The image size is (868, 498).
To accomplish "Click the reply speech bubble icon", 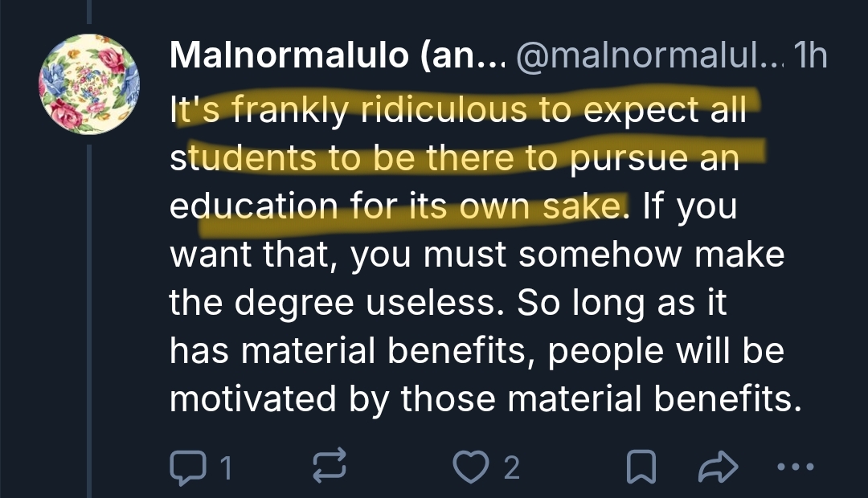I will [x=187, y=467].
